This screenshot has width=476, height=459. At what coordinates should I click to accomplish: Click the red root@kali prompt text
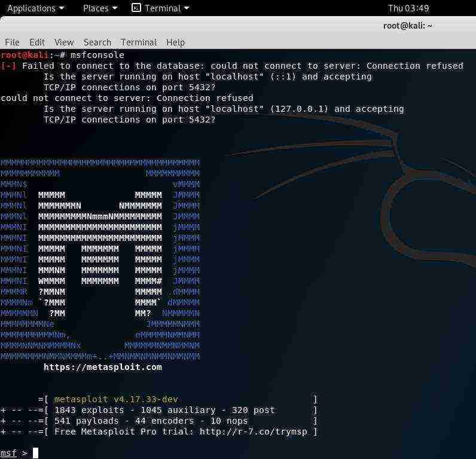click(25, 55)
